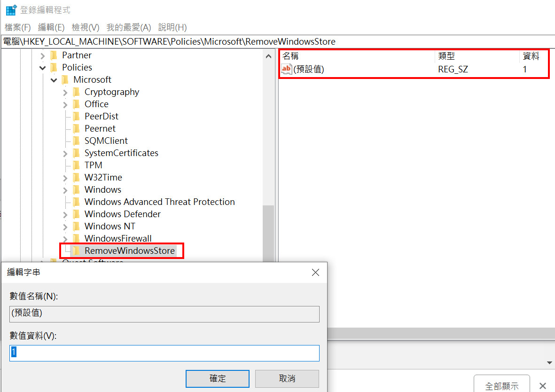Expand the Windows key
The image size is (555, 392).
point(65,190)
